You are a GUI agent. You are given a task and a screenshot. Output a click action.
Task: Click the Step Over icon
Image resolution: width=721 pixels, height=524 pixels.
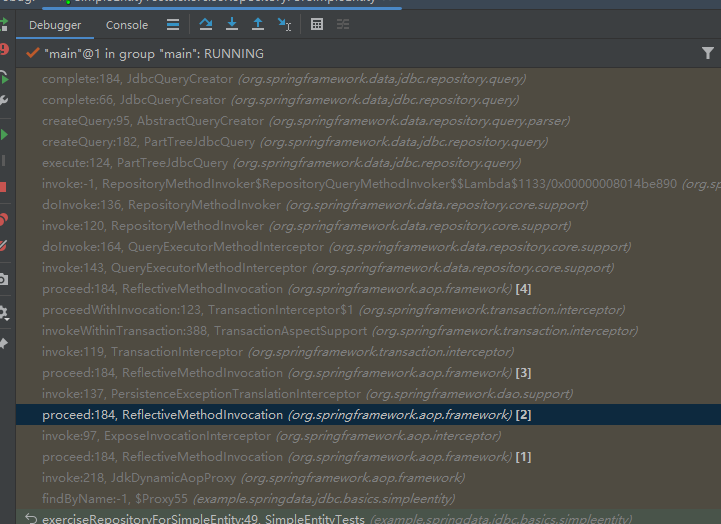click(x=206, y=24)
